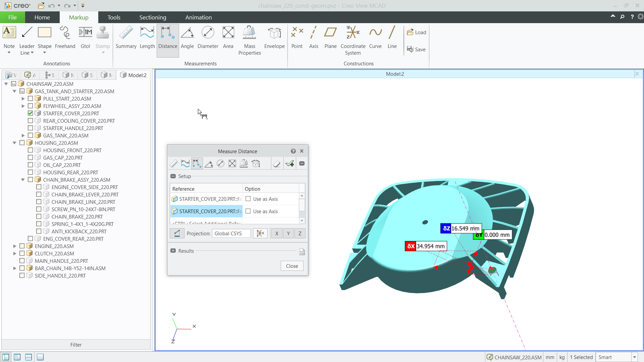This screenshot has width=644, height=362.
Task: Check the HOUSING_FRONT_220.PRT checkbox
Action: tap(31, 150)
